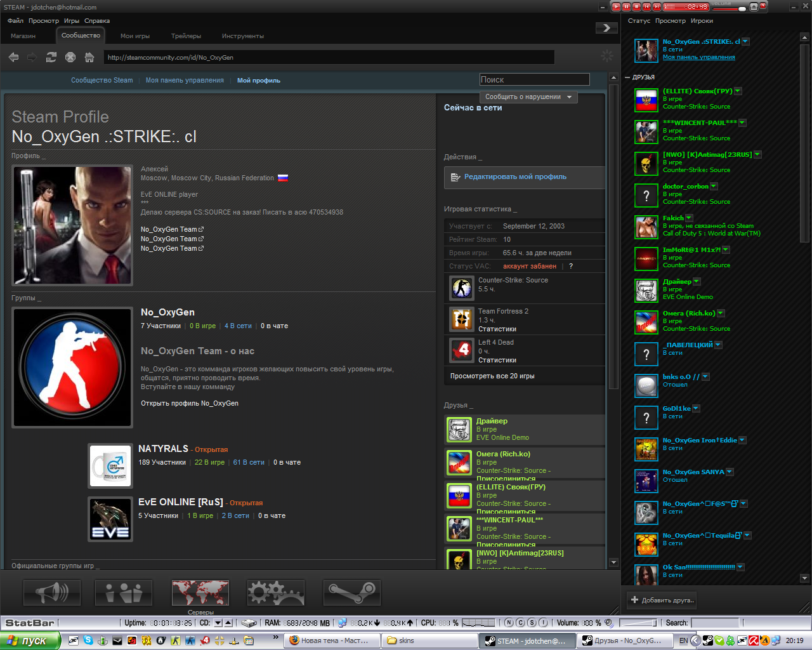Reload the Steam community page
Viewport: 812px width, 650px height.
pos(51,57)
